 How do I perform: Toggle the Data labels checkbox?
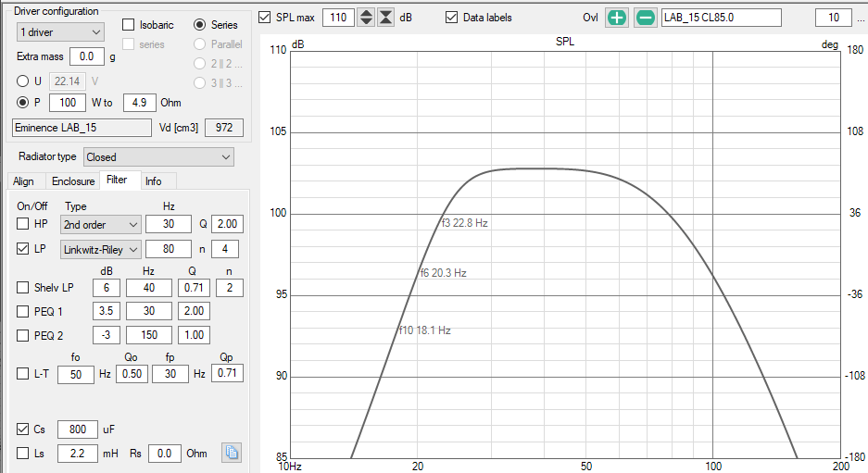(452, 18)
